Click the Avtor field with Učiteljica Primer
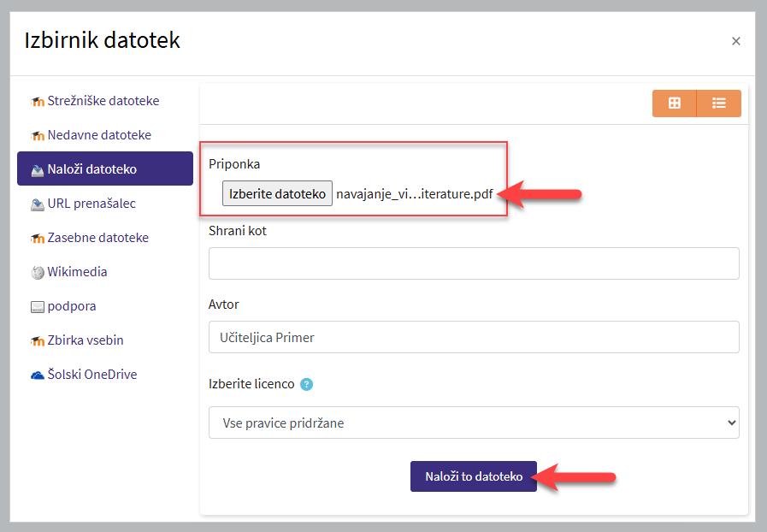Screen dimensions: 767x532 point(474,337)
